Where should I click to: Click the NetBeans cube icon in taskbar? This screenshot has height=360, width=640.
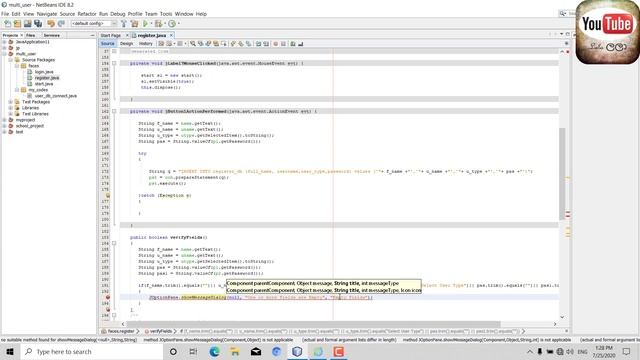click(297, 351)
